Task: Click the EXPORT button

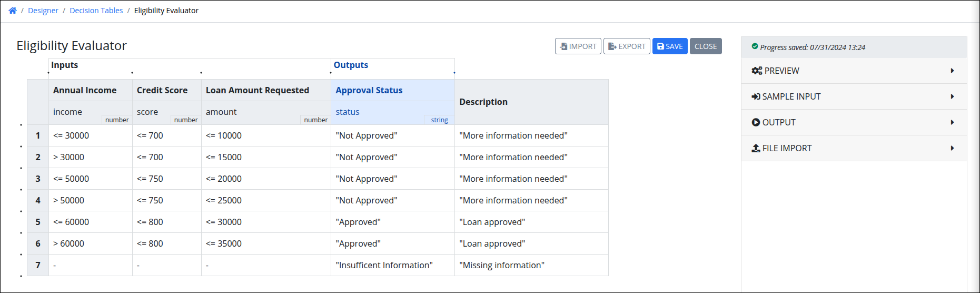Action: pyautogui.click(x=627, y=46)
